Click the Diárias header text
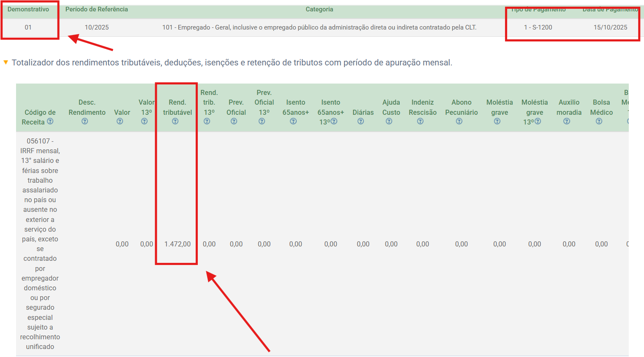This screenshot has width=644, height=357. (x=363, y=112)
